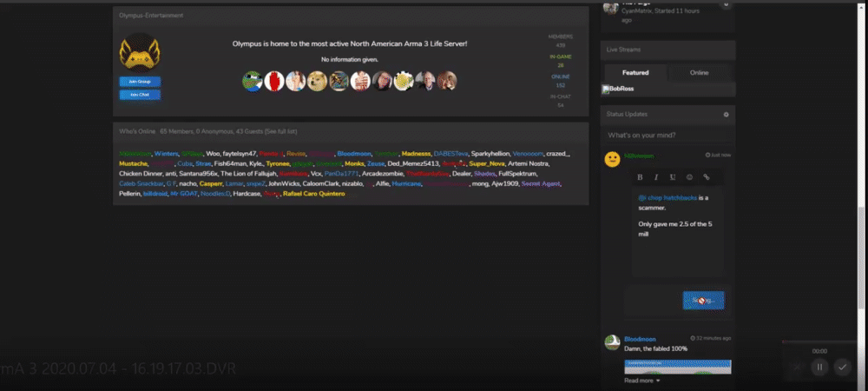Click the Super_Nova username
Image resolution: width=868 pixels, height=391 pixels.
[x=487, y=163]
